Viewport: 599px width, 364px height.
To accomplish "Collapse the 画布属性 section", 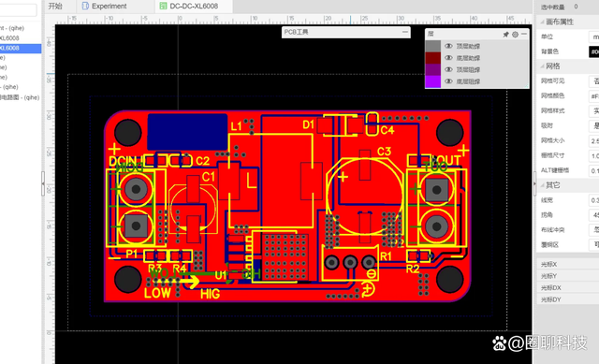I will tap(542, 22).
